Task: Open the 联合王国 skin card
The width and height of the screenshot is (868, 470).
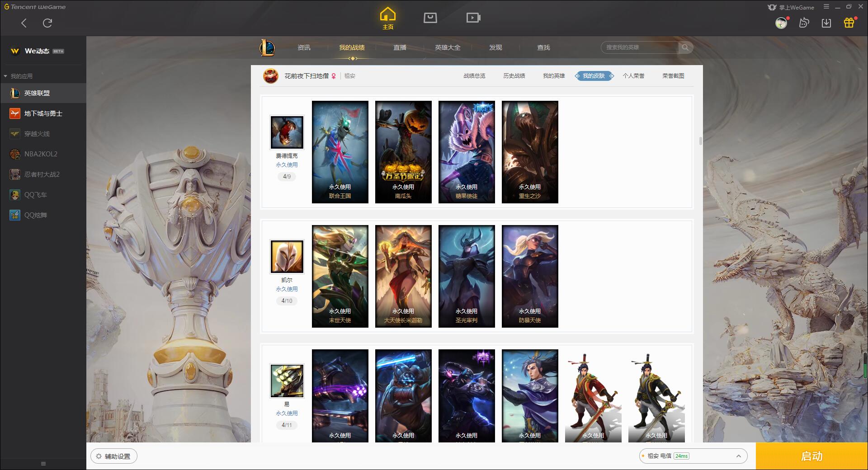Action: click(x=340, y=152)
